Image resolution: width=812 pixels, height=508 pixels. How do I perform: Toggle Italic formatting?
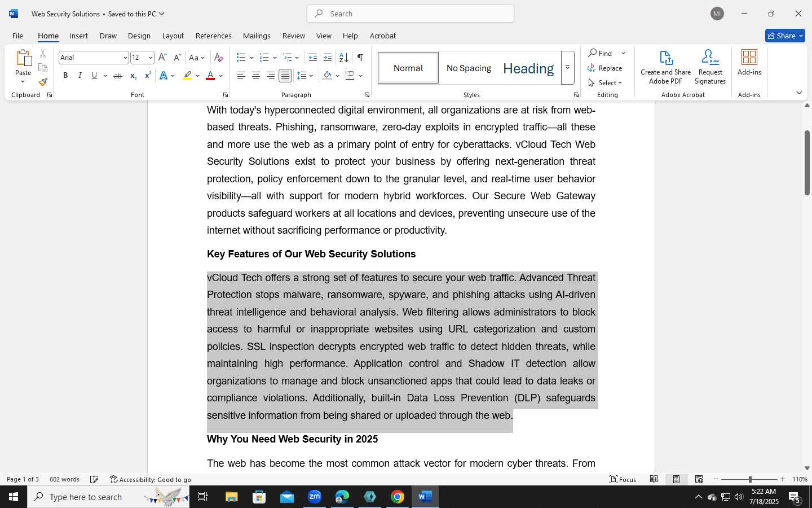80,76
